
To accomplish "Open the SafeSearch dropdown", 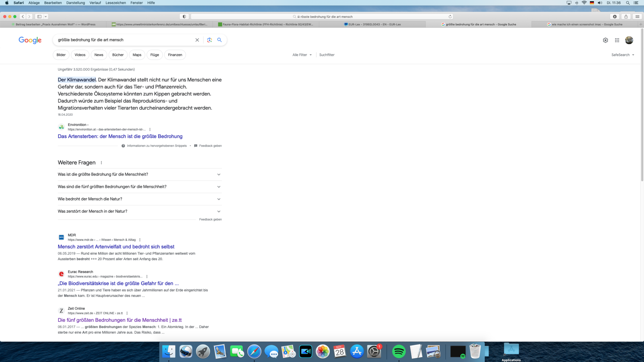I will [x=623, y=55].
